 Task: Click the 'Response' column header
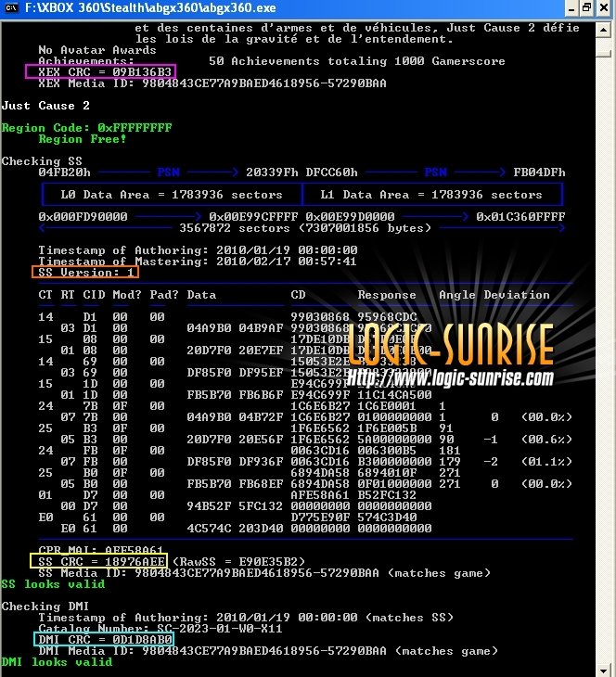click(387, 295)
